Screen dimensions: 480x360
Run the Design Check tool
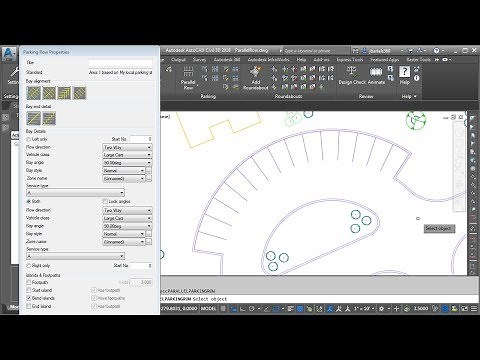pyautogui.click(x=352, y=76)
